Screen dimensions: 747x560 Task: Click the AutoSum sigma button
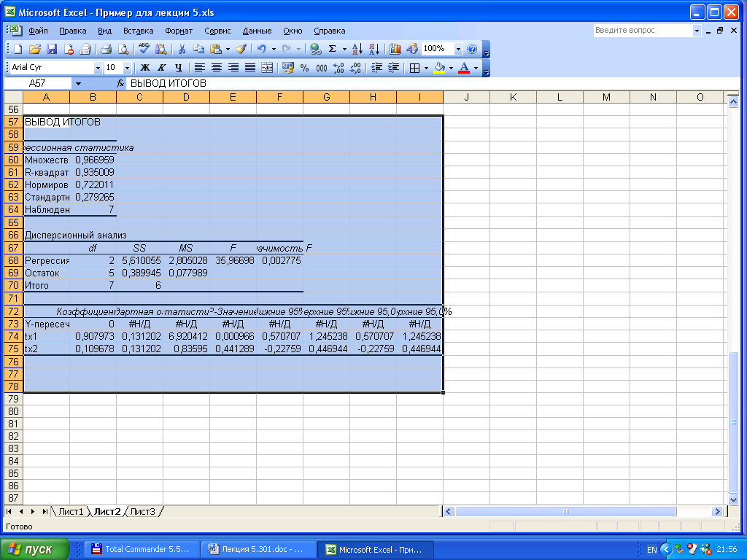coord(333,49)
